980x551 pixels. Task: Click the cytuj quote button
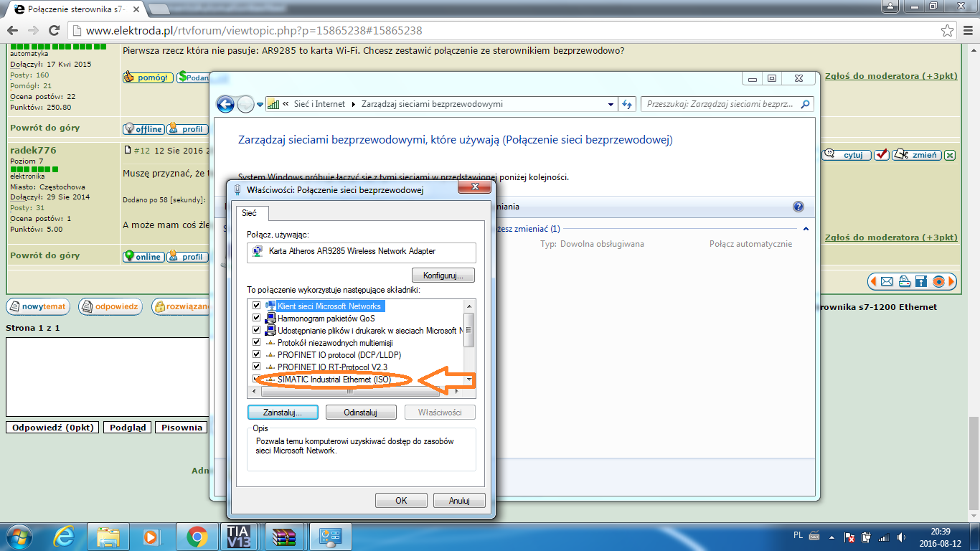pos(847,155)
